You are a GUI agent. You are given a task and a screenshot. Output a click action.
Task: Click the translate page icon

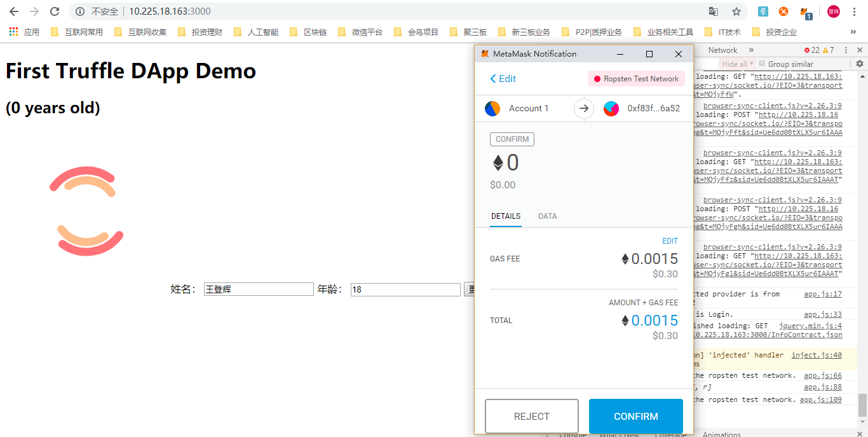714,11
